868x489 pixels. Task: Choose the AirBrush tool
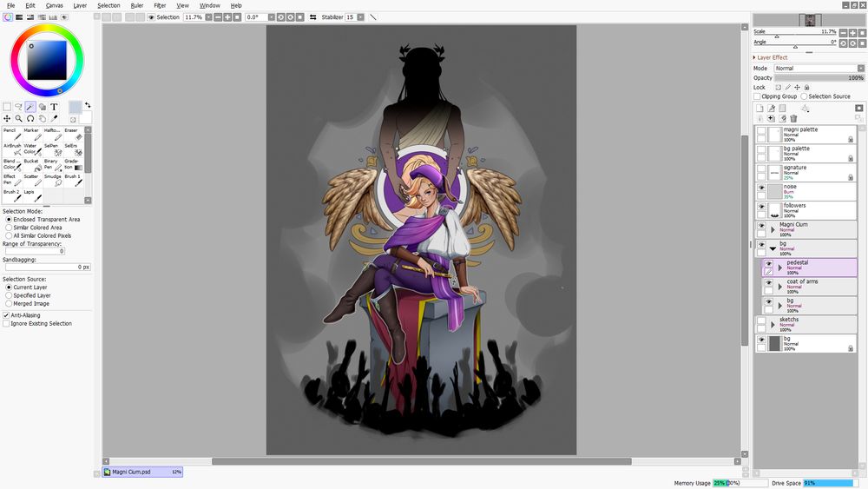pyautogui.click(x=12, y=149)
